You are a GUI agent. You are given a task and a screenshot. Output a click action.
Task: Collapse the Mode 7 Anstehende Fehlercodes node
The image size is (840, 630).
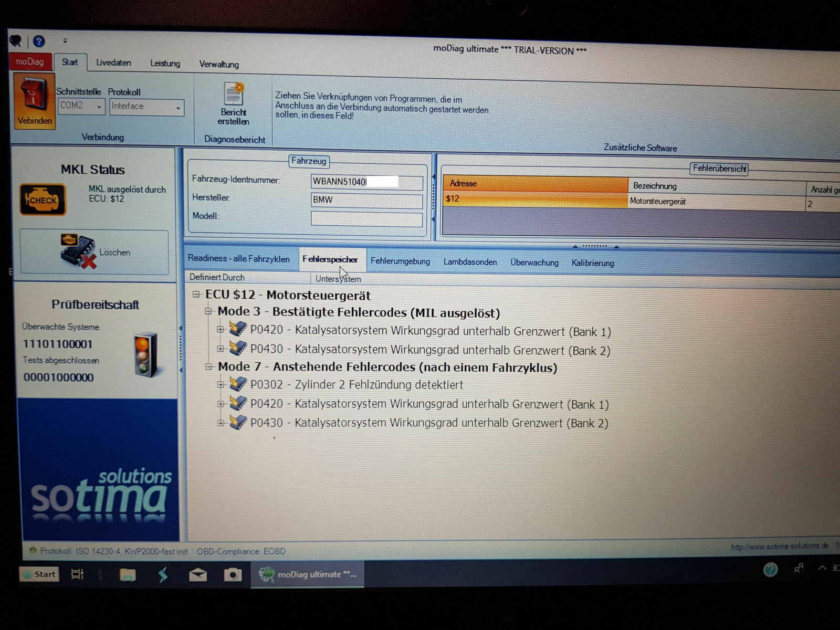coord(208,366)
